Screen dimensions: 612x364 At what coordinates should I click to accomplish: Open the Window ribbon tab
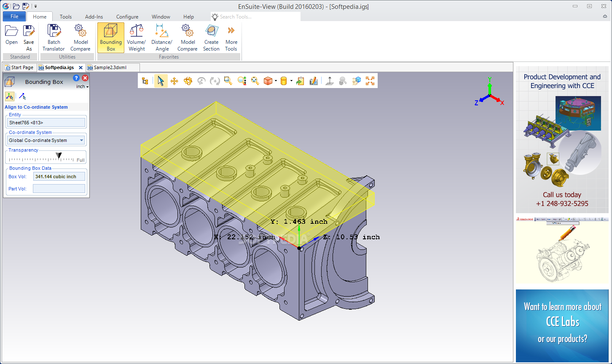point(161,17)
